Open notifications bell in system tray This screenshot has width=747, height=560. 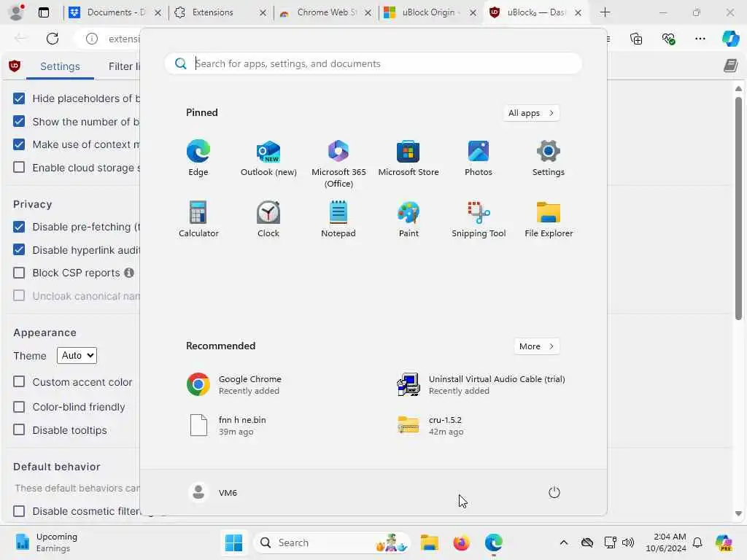click(697, 542)
